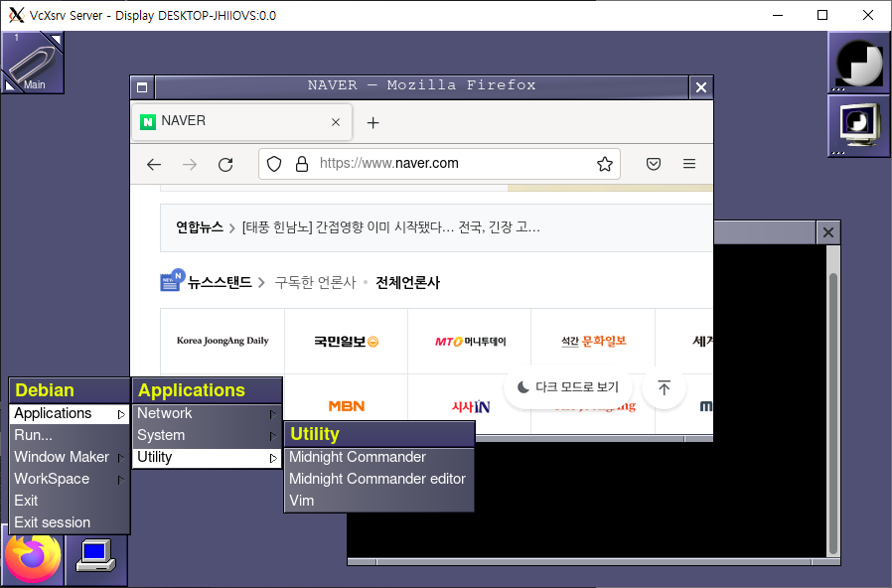Select Exit in the Debian menu
The image size is (892, 588).
70,501
